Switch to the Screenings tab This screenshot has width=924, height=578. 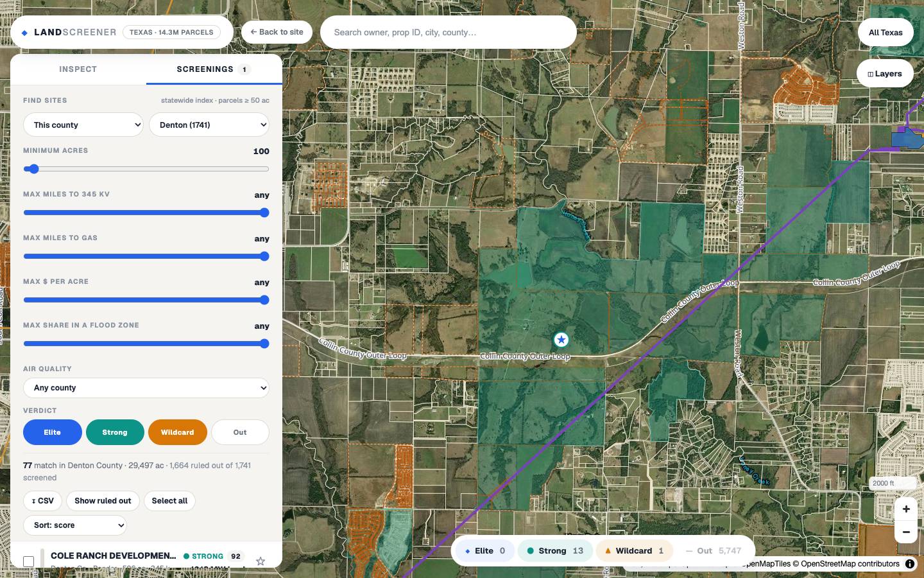click(x=214, y=69)
